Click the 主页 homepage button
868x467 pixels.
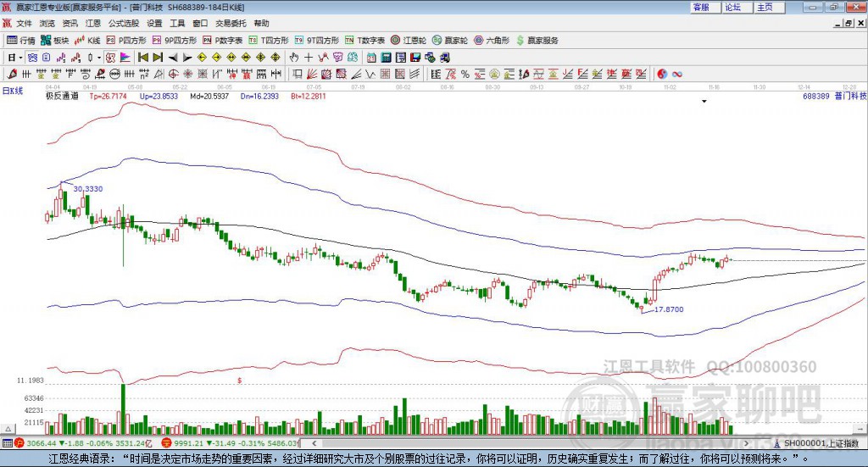(x=770, y=7)
